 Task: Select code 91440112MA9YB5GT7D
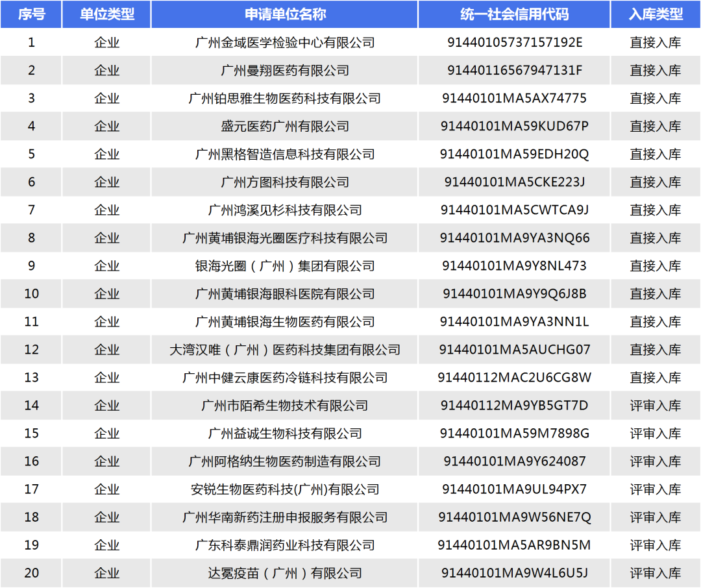coord(515,406)
